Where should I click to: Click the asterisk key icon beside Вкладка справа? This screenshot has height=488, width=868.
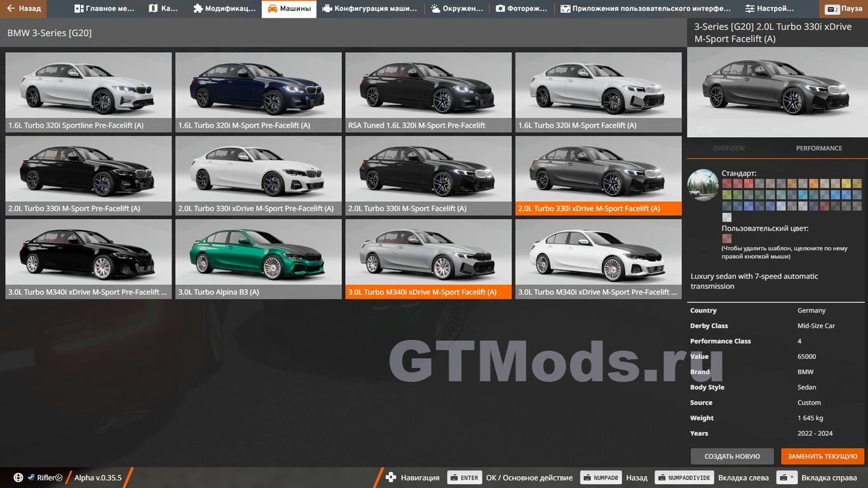pyautogui.click(x=786, y=478)
